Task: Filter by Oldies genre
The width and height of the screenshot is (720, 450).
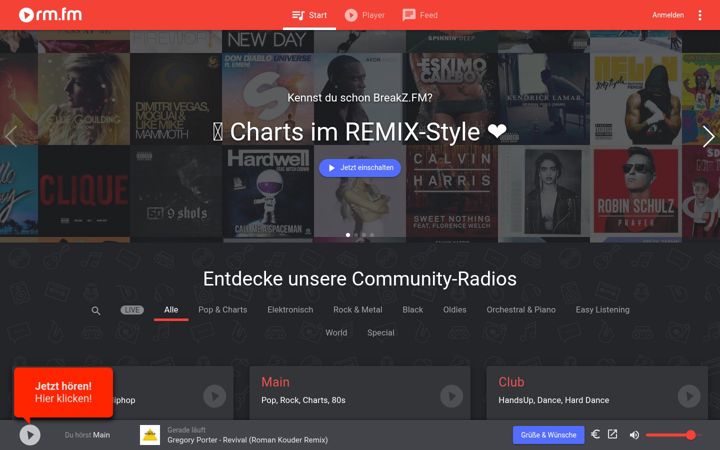Action: point(455,310)
